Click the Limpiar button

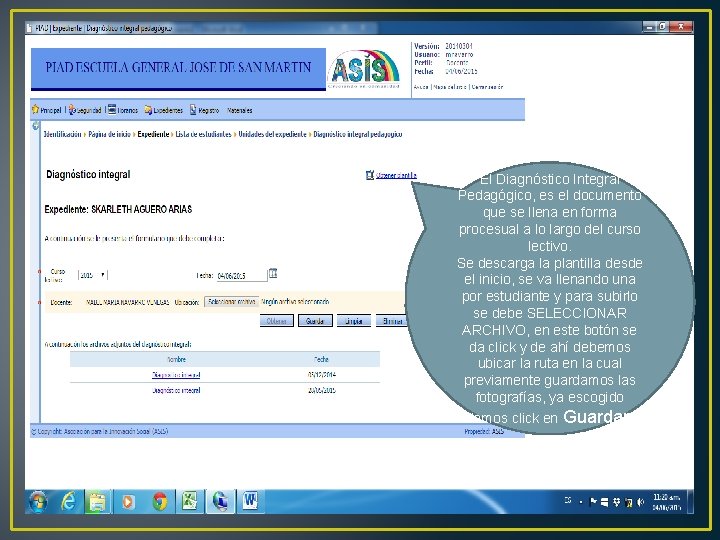(354, 321)
